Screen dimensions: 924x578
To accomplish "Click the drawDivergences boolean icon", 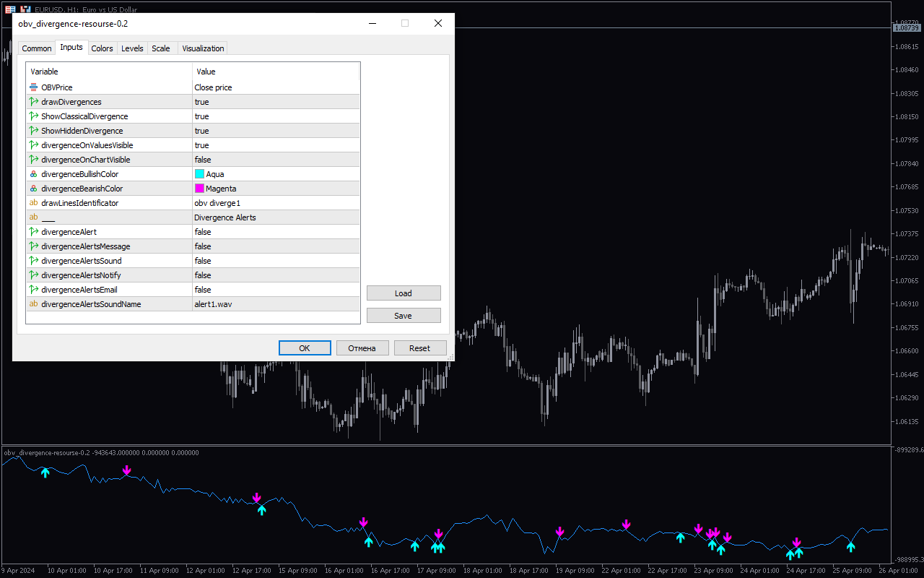I will click(x=33, y=102).
